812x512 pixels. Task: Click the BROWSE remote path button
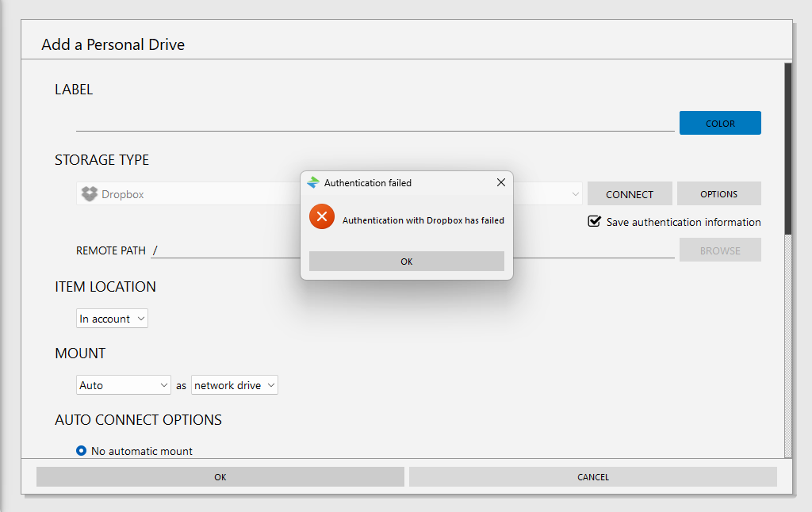(719, 250)
